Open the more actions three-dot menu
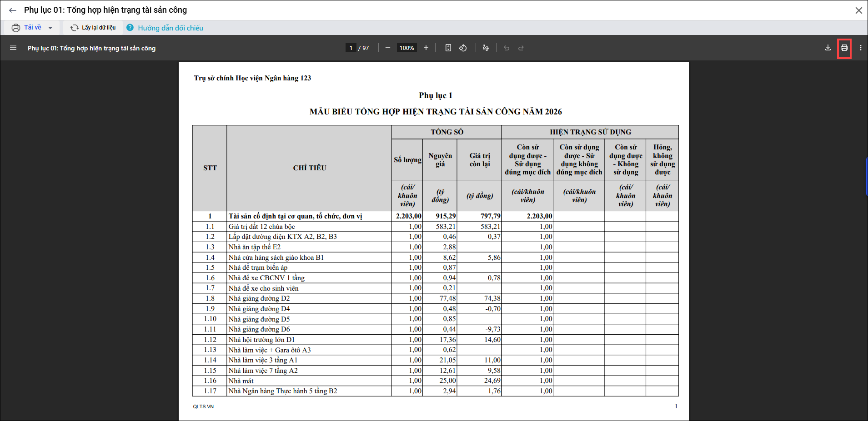The width and height of the screenshot is (868, 421). pos(861,48)
